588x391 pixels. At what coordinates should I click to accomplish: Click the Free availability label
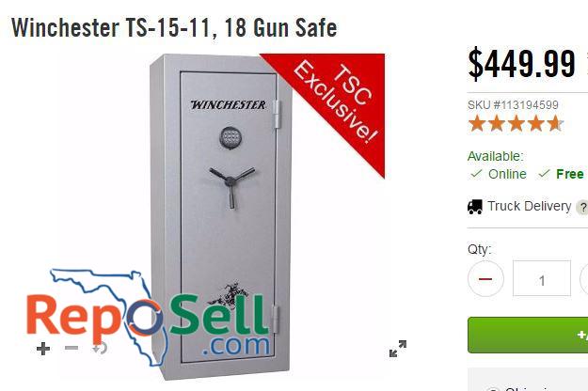click(569, 174)
